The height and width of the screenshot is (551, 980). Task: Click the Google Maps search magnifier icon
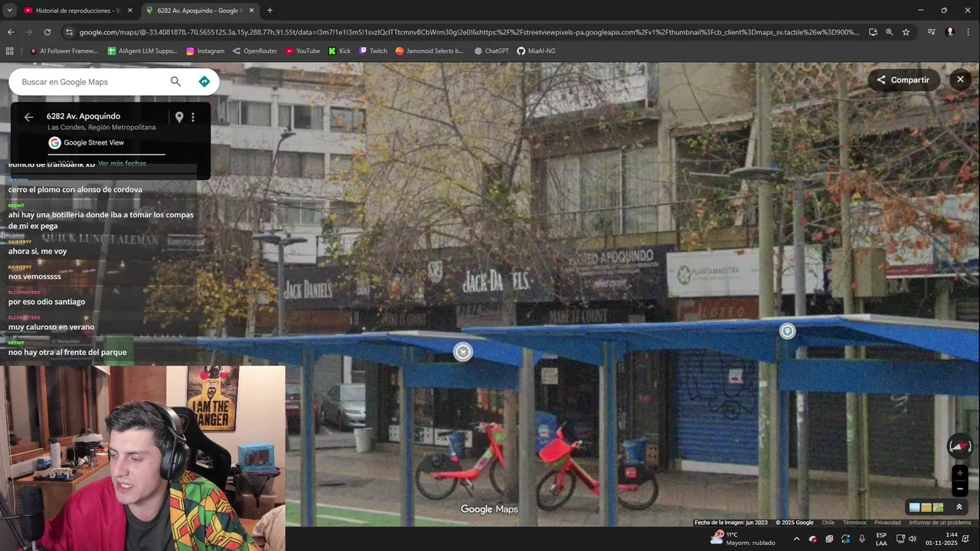pos(175,82)
